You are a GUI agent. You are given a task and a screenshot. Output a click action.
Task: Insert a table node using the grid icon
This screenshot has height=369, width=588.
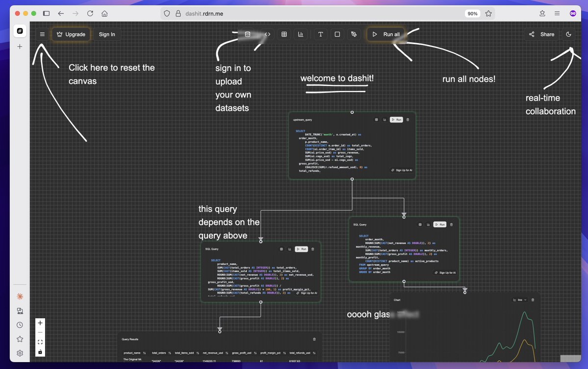pos(284,34)
